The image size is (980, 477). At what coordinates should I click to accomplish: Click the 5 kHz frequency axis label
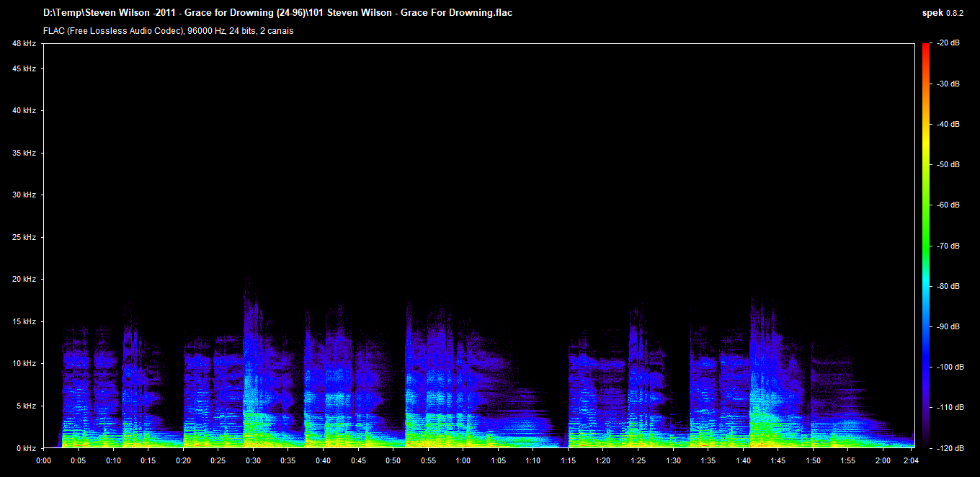(26, 406)
